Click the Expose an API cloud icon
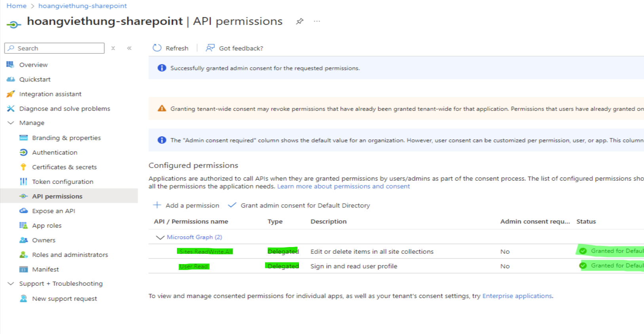The height and width of the screenshot is (334, 644). pyautogui.click(x=24, y=211)
